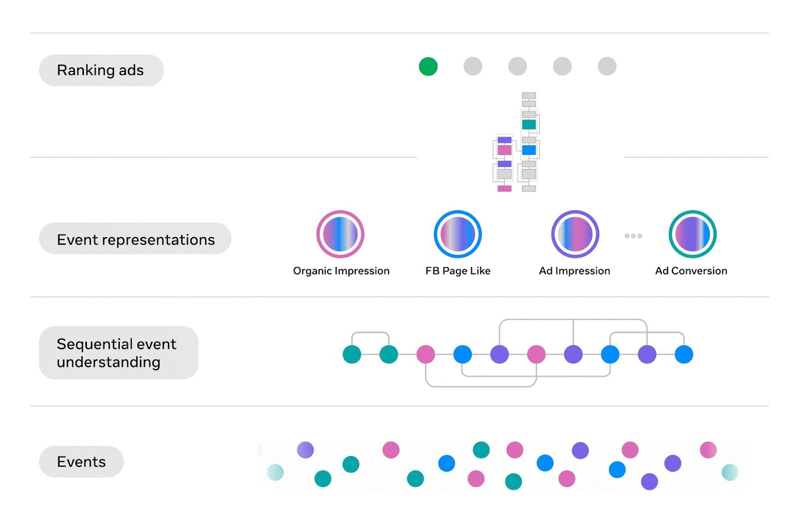This screenshot has height=532, width=799.
Task: Click the FB Page Like circle icon
Action: pyautogui.click(x=457, y=234)
